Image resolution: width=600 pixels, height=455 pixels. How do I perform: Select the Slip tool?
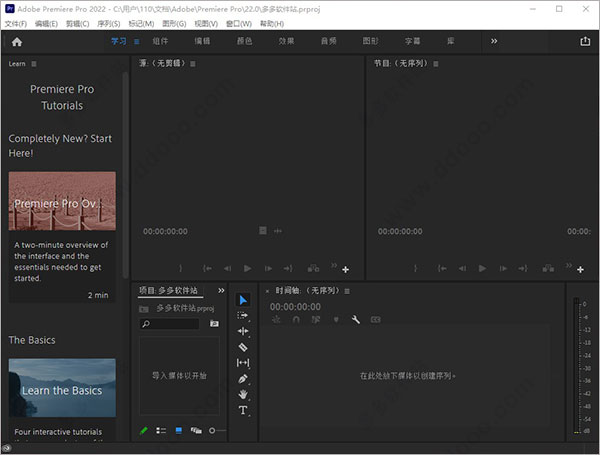[243, 363]
